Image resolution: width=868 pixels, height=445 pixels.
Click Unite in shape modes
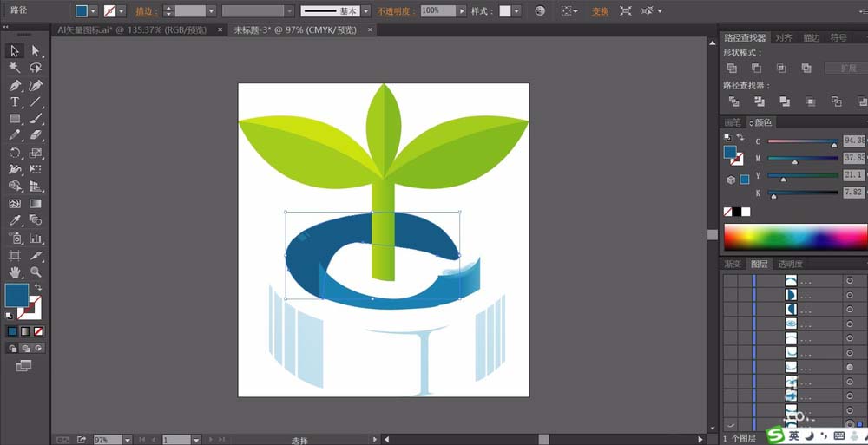coord(732,68)
